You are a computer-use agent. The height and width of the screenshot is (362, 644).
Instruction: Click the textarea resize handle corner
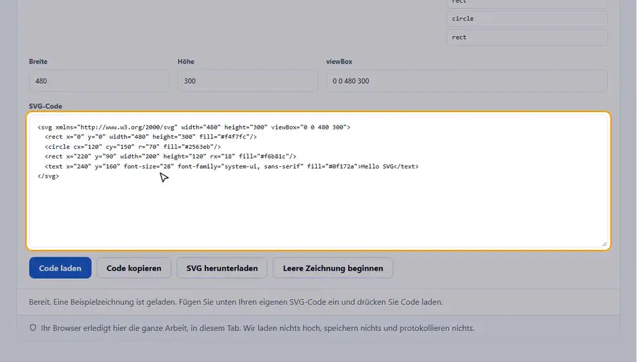604,244
